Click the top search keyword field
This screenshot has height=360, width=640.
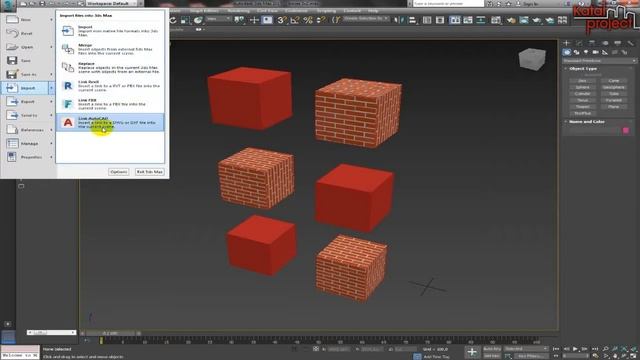coord(448,4)
